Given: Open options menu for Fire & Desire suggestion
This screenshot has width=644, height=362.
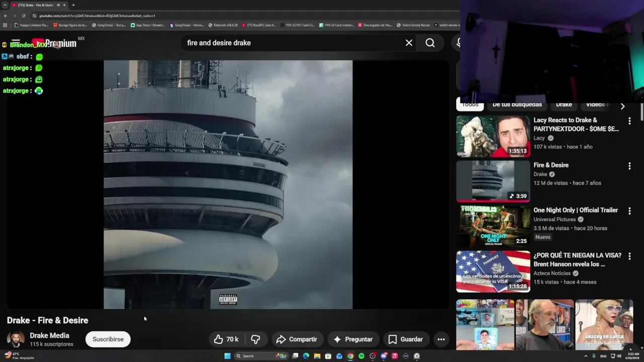Looking at the screenshot, I should pos(629,166).
